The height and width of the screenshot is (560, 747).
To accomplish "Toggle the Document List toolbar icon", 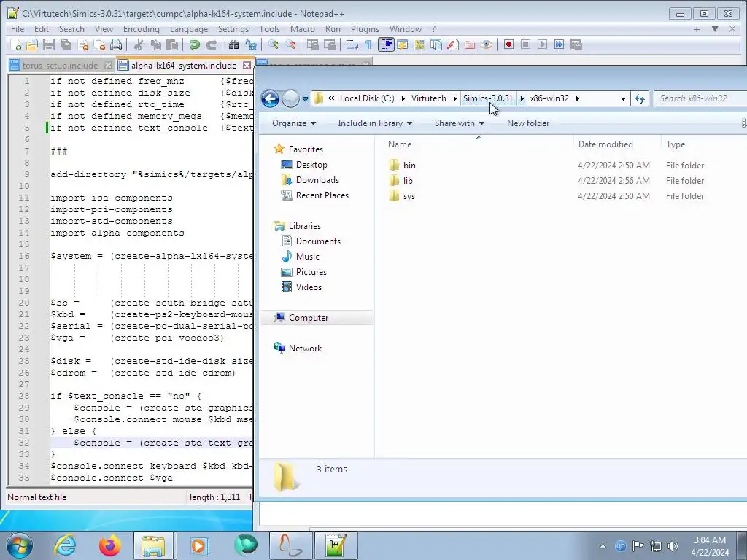I will 436,44.
